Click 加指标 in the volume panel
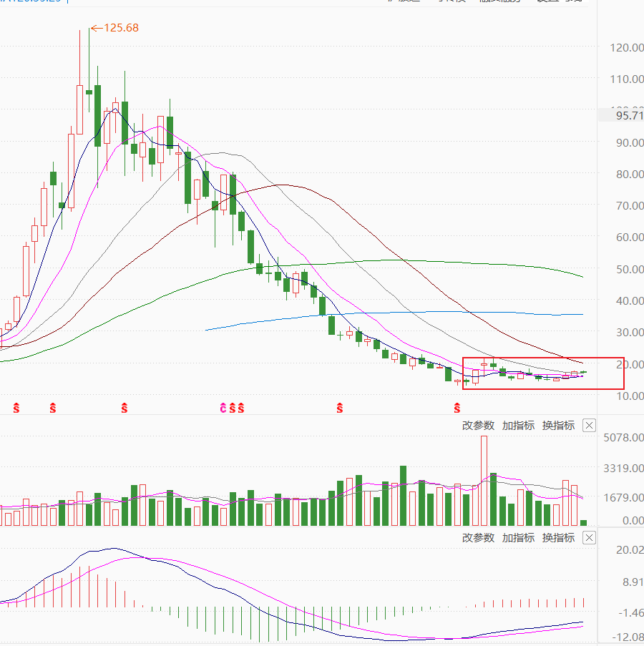The width and height of the screenshot is (644, 646). [518, 426]
